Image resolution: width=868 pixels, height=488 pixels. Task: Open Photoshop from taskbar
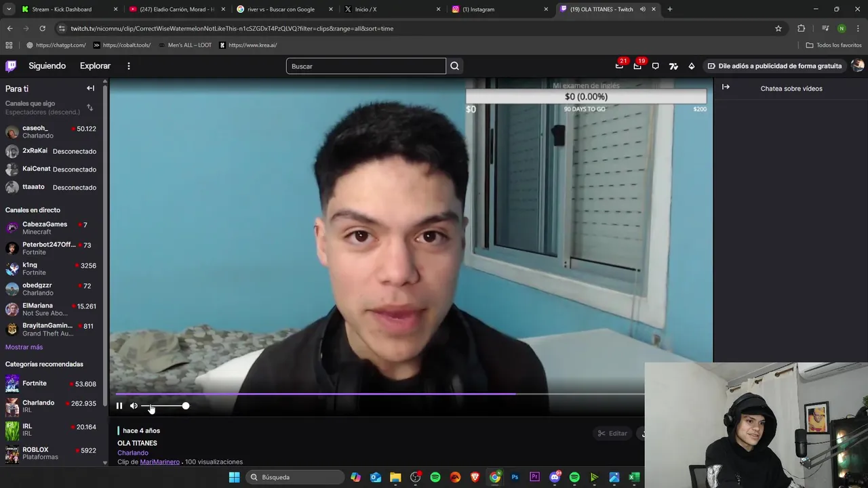coord(515,477)
